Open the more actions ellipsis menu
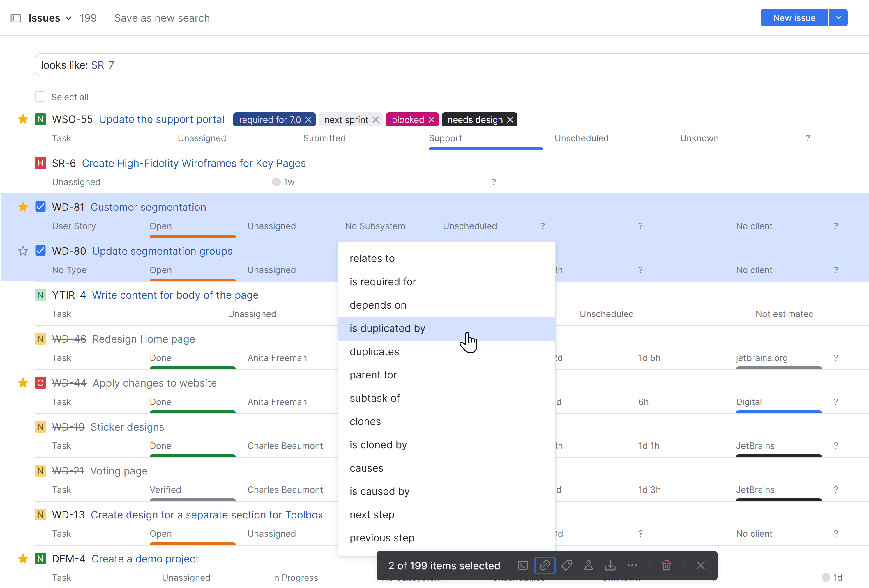 click(x=632, y=565)
